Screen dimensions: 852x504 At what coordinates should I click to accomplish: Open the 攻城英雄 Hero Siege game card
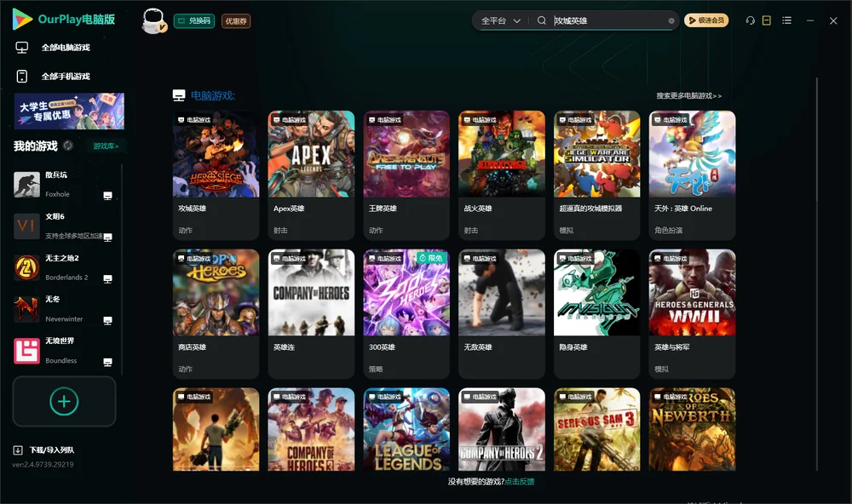coord(216,175)
